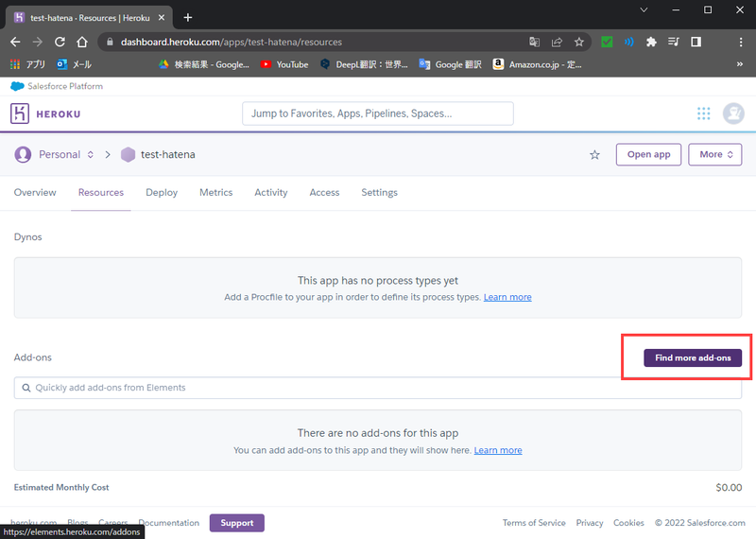Screen dimensions: 756x539
Task: Focus the Quickly add add-ons search field
Action: [x=377, y=388]
